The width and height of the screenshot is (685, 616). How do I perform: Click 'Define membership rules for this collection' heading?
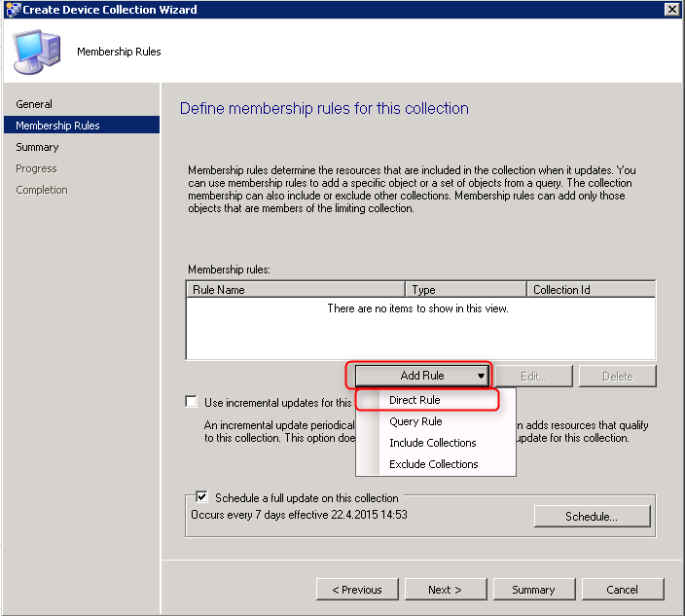tap(324, 108)
